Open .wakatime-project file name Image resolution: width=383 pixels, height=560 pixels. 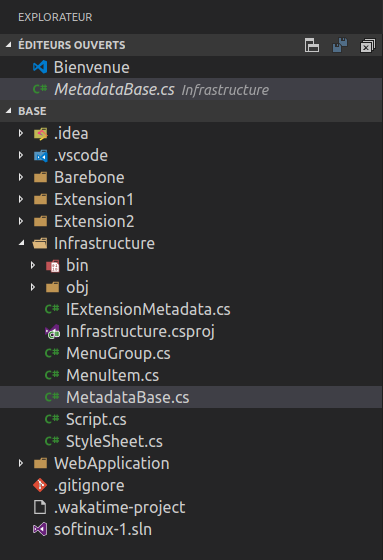click(x=120, y=508)
